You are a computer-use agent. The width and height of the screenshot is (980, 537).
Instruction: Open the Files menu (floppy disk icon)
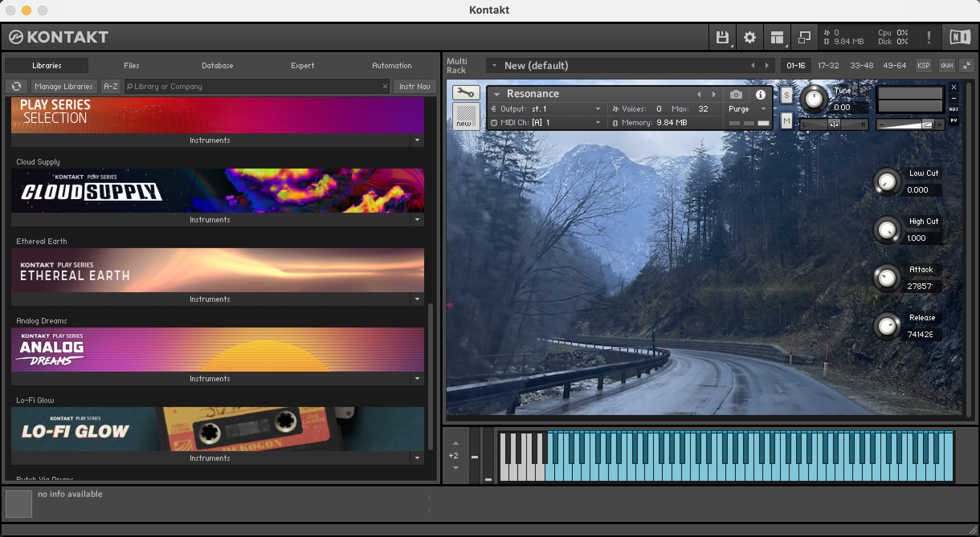point(723,37)
